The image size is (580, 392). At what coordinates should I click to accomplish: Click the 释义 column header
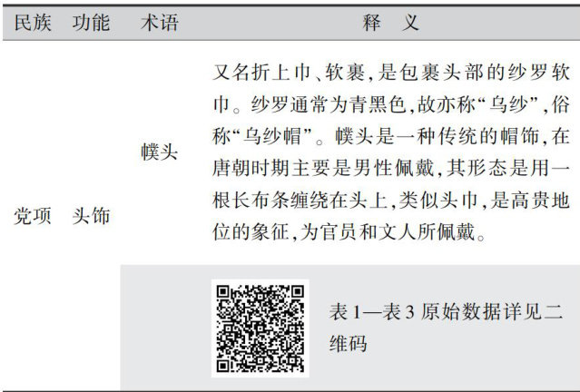390,24
